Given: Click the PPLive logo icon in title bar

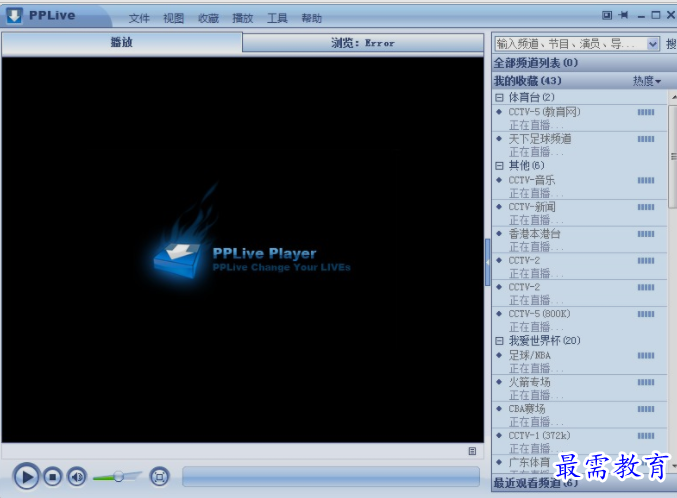Looking at the screenshot, I should coord(14,16).
